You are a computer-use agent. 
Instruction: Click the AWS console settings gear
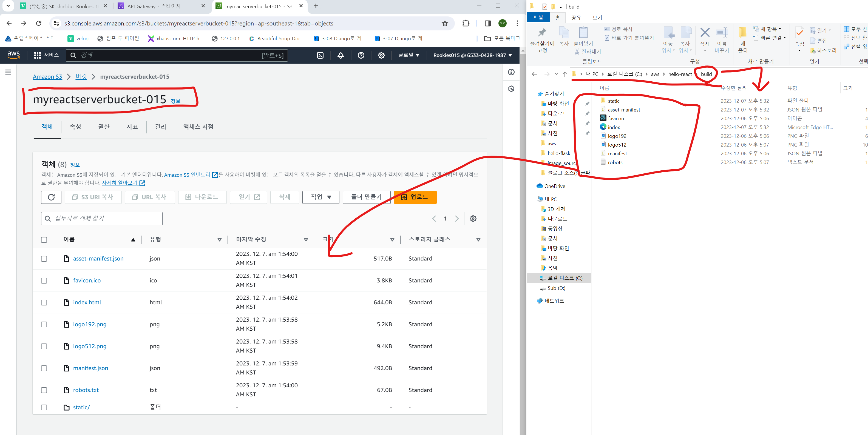click(381, 55)
